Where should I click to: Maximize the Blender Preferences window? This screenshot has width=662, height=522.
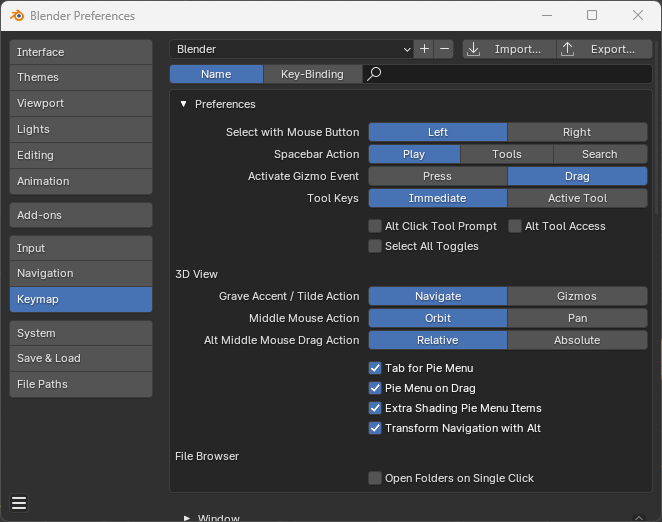(592, 16)
